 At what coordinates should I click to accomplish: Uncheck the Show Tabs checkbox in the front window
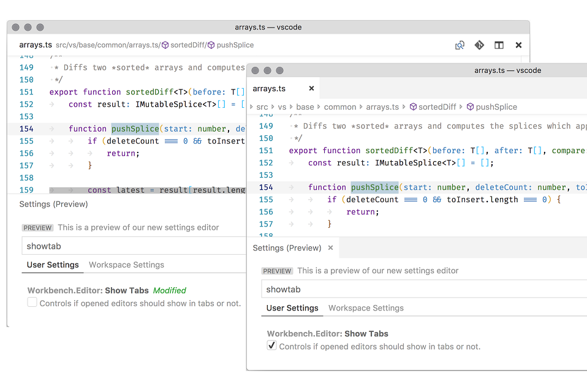pos(271,345)
